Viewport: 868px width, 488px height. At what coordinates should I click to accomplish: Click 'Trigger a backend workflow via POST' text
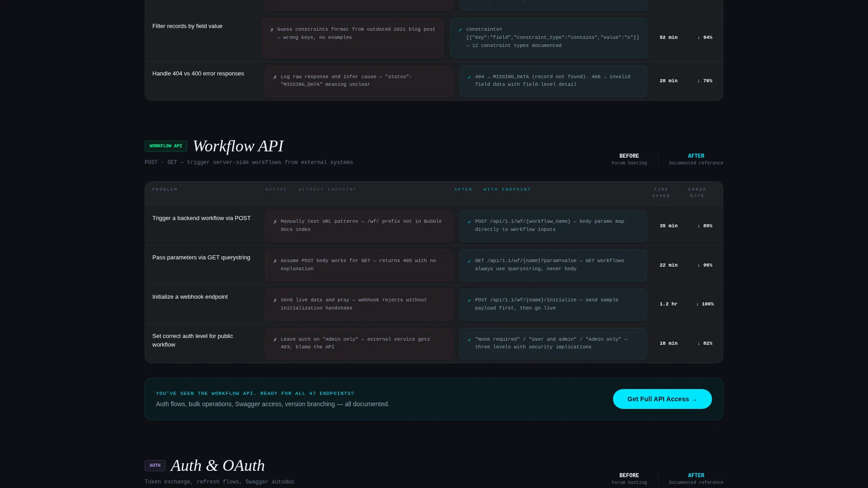202,218
